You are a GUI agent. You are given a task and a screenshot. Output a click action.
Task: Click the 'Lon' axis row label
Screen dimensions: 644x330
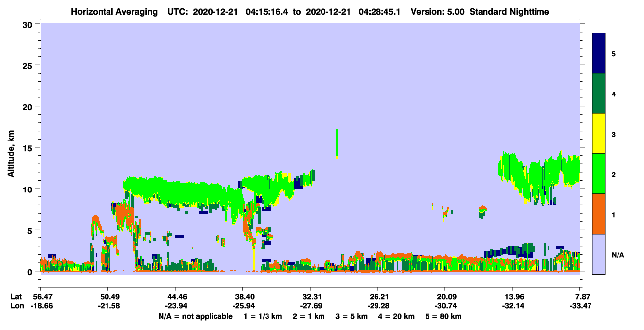tap(17, 306)
